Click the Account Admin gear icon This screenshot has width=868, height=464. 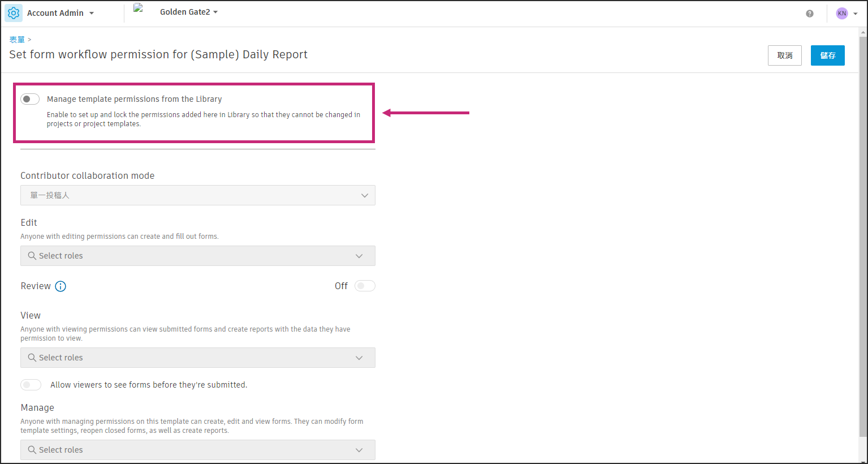click(14, 13)
